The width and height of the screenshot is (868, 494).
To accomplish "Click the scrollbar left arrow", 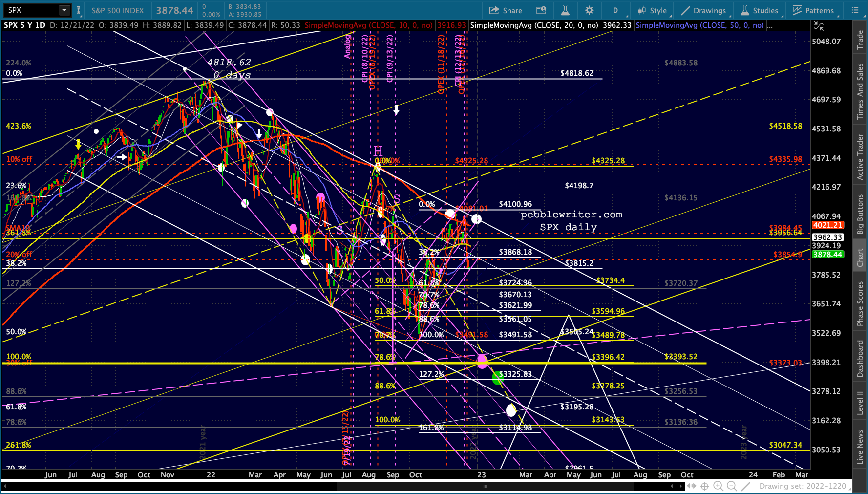I will (672, 486).
